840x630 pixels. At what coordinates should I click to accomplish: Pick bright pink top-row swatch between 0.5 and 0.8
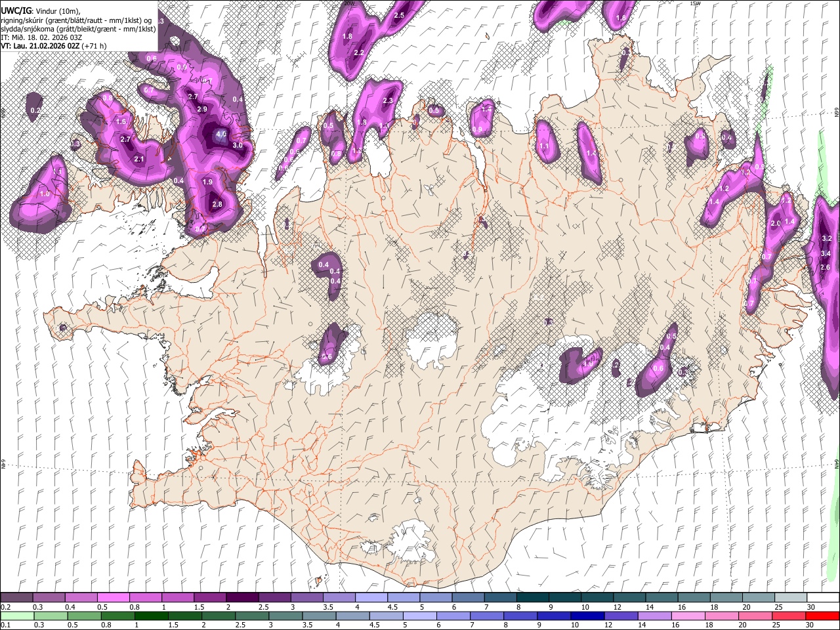tap(113, 598)
